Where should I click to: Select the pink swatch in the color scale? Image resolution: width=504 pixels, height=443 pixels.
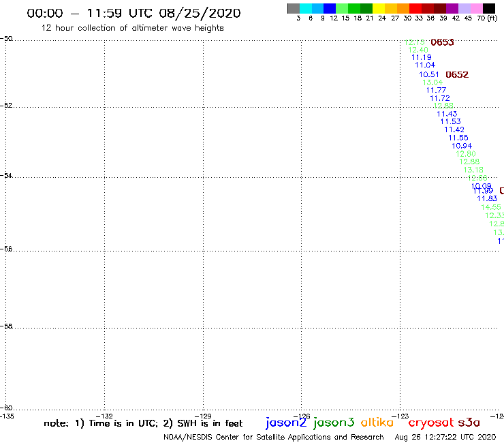click(x=477, y=8)
